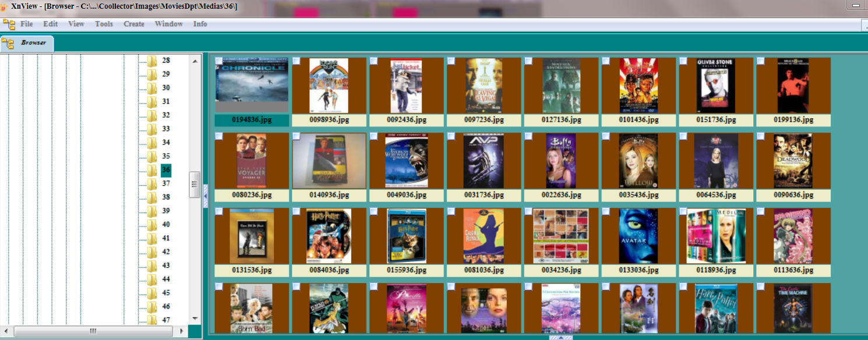Click folder tree vertical scrollbar thumb
The width and height of the screenshot is (868, 340).
point(195,185)
